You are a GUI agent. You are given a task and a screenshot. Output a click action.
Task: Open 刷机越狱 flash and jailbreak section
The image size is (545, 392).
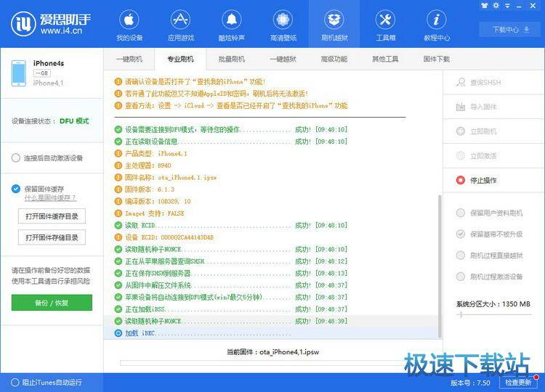(x=334, y=25)
